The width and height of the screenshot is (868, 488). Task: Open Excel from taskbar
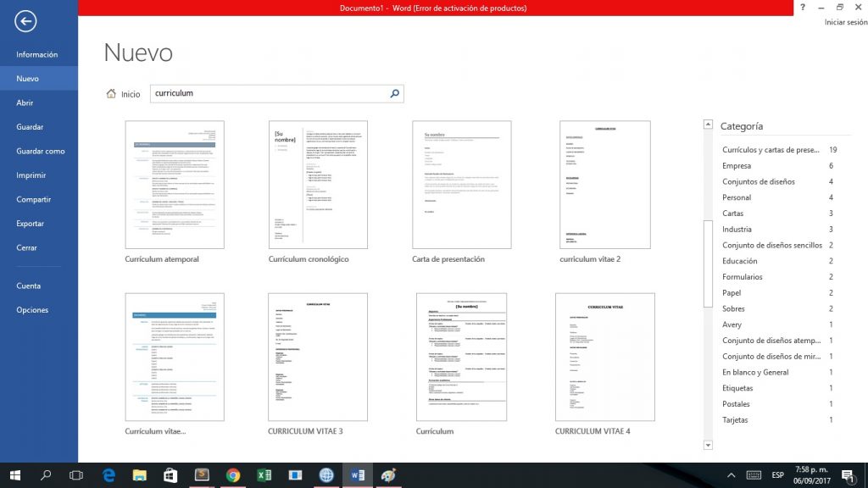click(x=264, y=475)
